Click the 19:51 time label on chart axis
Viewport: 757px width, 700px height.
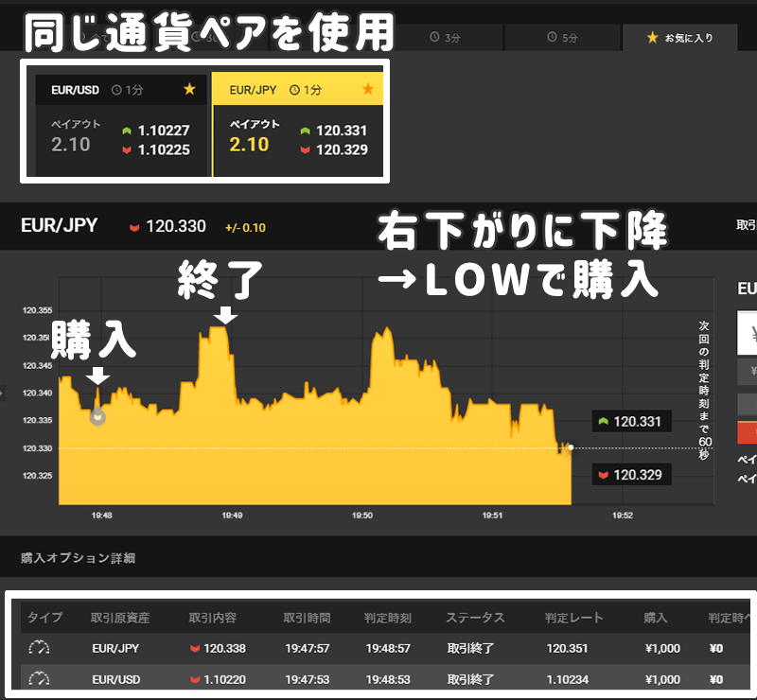[x=492, y=516]
